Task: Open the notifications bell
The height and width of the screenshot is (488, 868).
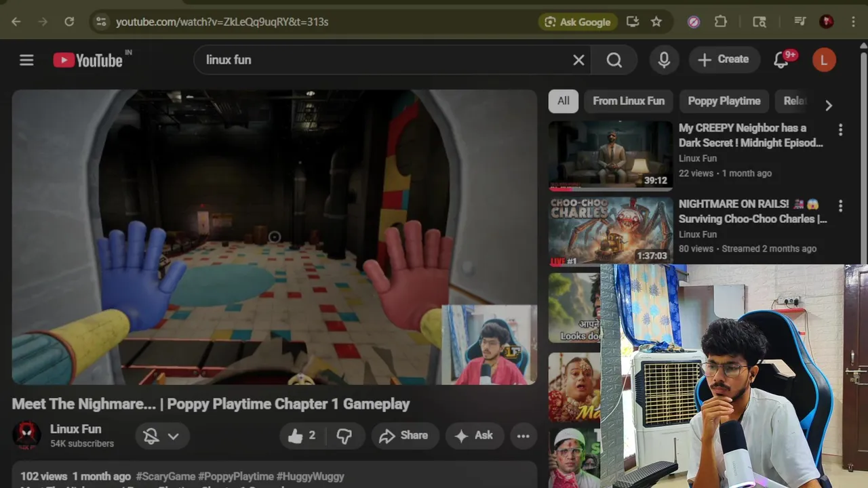Action: pyautogui.click(x=781, y=60)
